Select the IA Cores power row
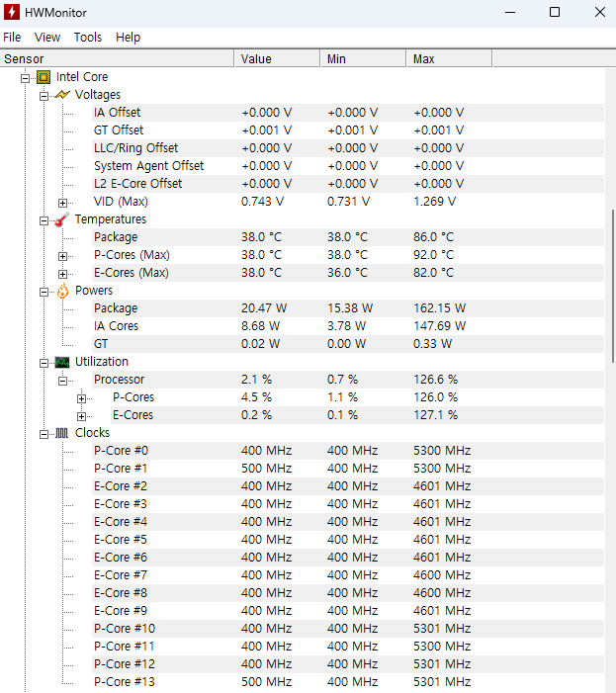 pos(348,326)
